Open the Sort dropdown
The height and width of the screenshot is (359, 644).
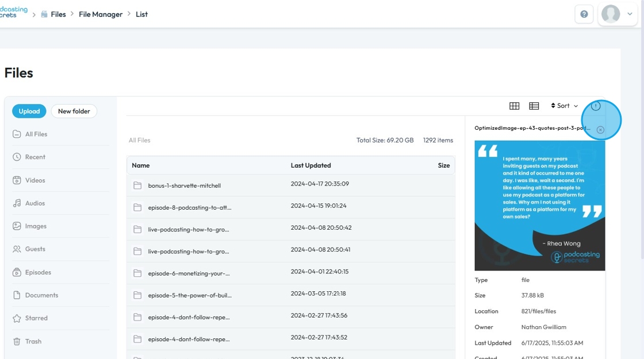point(564,106)
